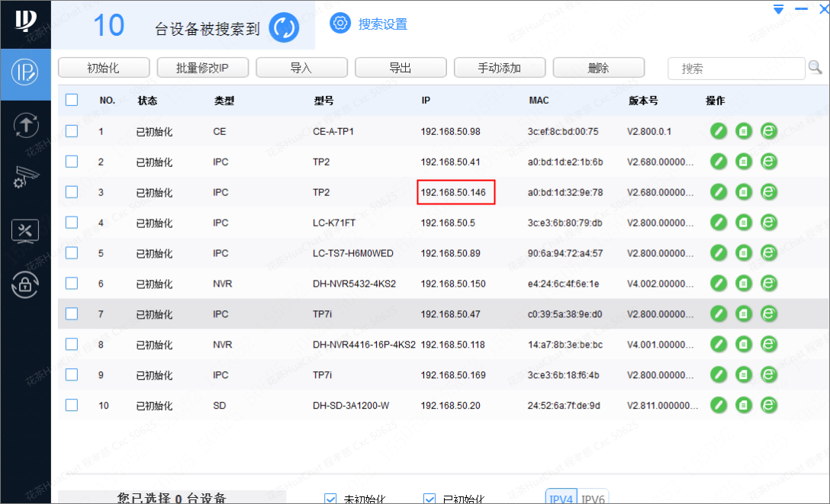Click the 手动添加 button
Image resolution: width=830 pixels, height=504 pixels.
pyautogui.click(x=500, y=68)
